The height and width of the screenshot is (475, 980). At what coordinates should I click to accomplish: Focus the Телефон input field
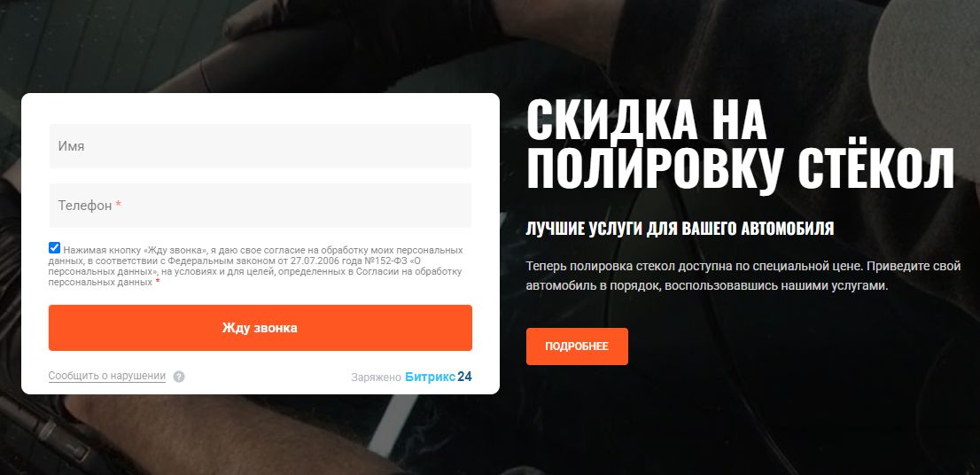tap(260, 205)
